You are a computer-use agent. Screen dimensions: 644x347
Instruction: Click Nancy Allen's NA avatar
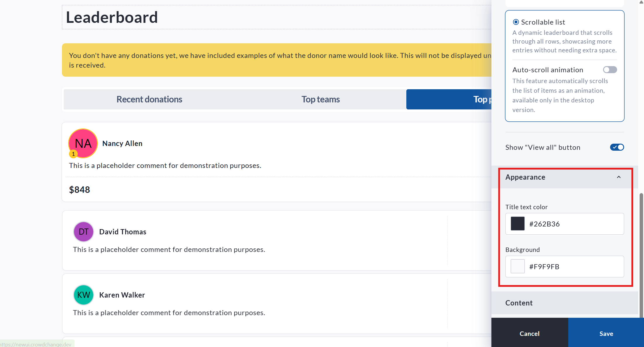click(83, 143)
